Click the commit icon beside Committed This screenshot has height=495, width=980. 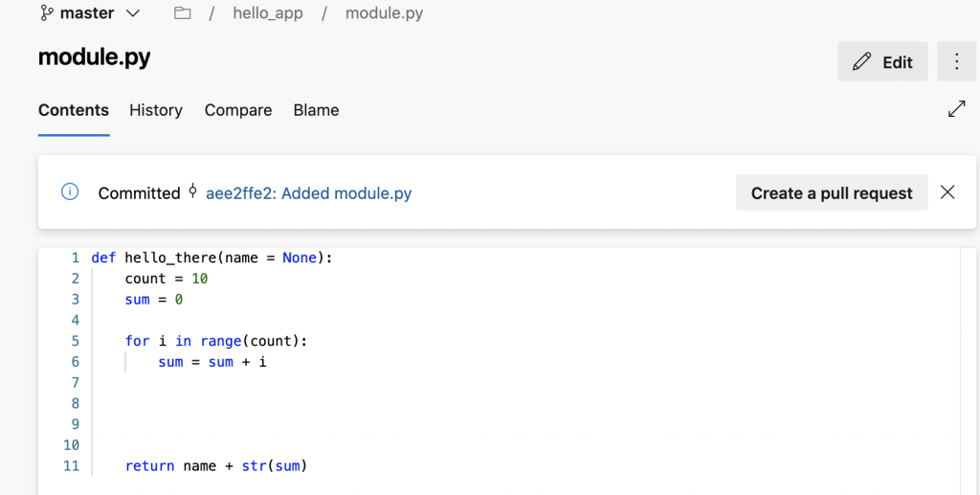click(x=192, y=191)
